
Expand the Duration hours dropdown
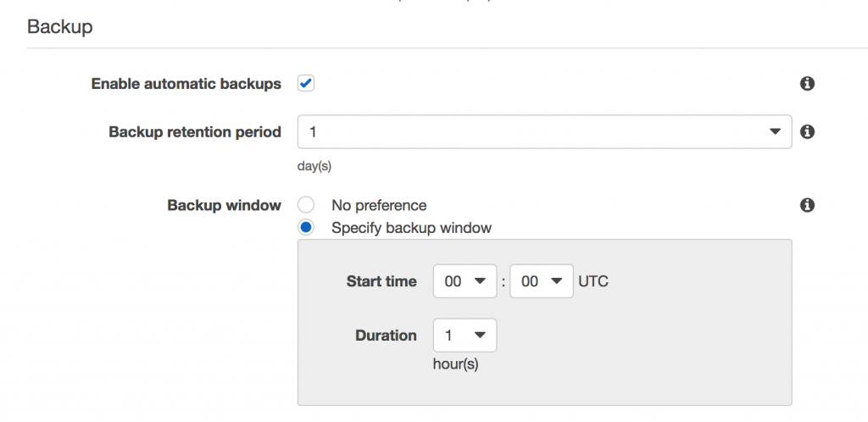(465, 336)
